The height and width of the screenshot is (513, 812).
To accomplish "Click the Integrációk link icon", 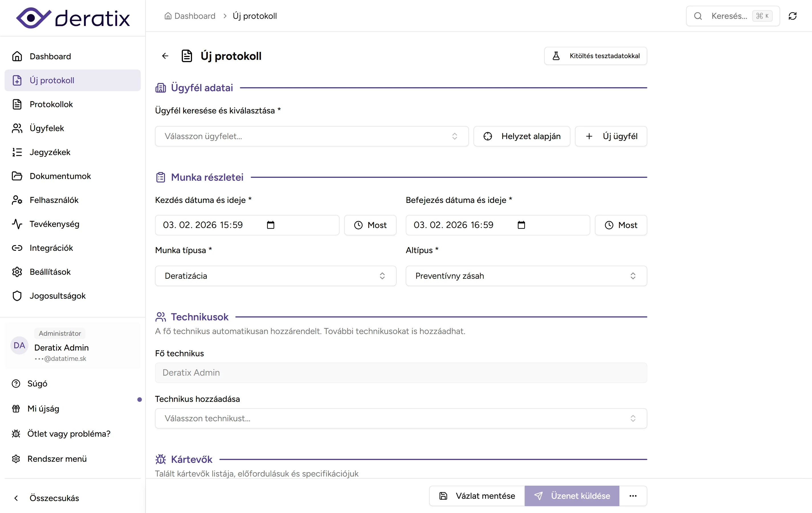I will [17, 248].
